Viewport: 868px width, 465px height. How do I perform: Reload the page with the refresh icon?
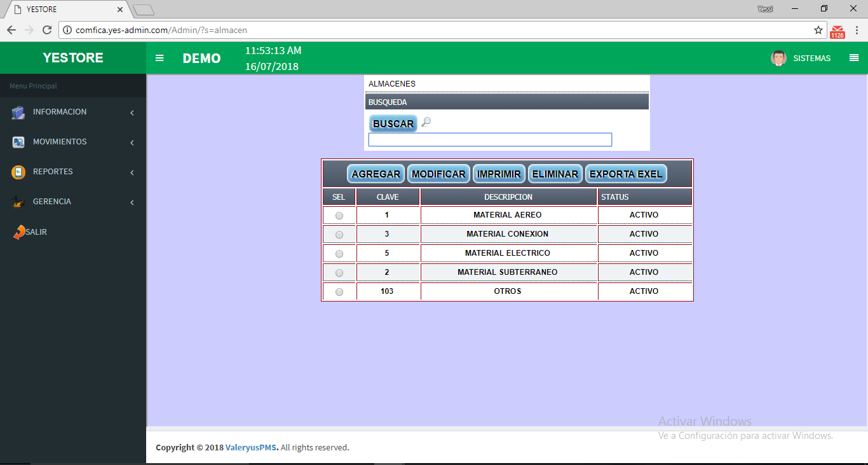[x=46, y=30]
